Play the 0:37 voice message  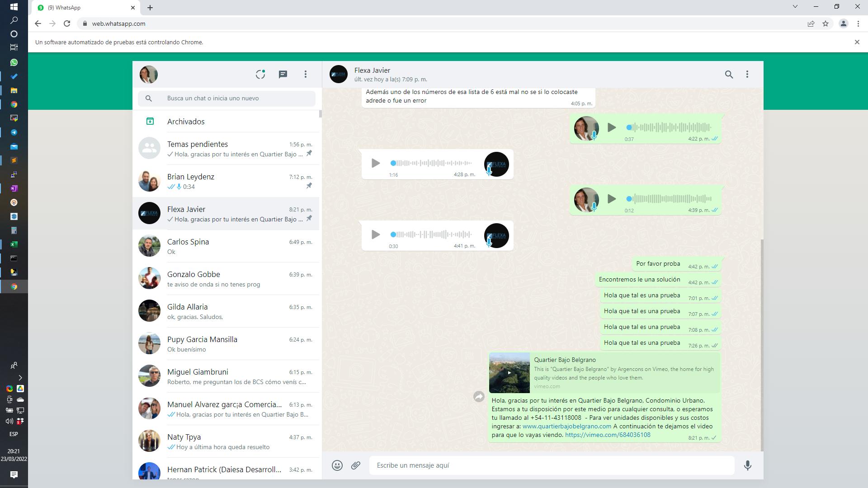click(x=612, y=127)
